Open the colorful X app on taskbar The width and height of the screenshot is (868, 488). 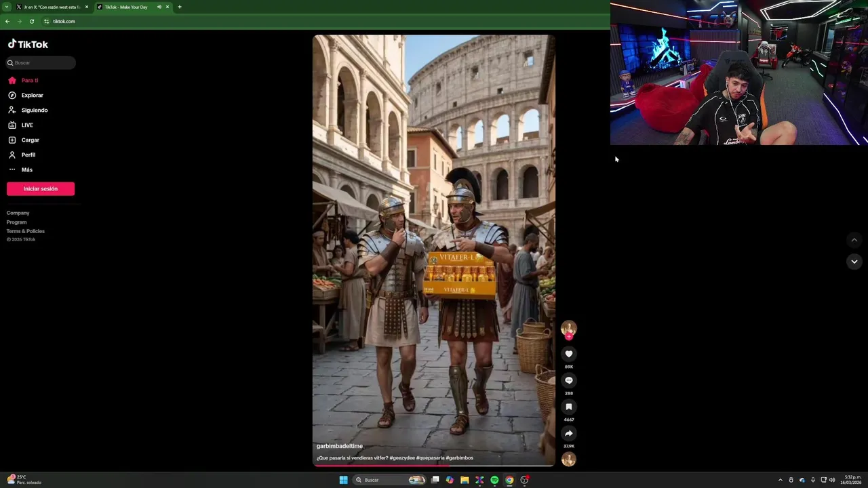coord(479,480)
